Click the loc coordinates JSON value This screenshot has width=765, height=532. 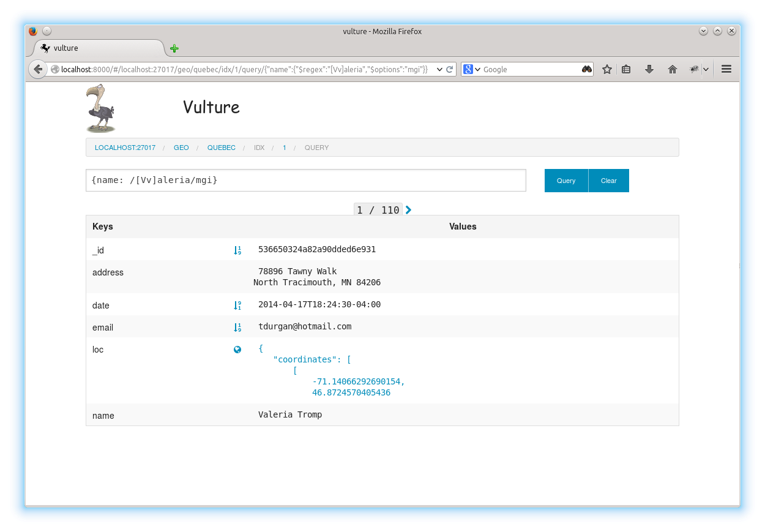click(331, 370)
